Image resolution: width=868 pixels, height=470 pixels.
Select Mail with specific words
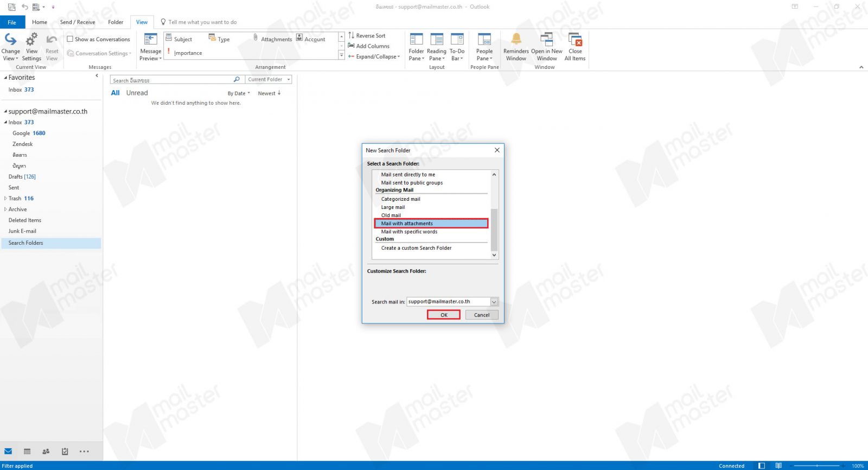pyautogui.click(x=409, y=232)
